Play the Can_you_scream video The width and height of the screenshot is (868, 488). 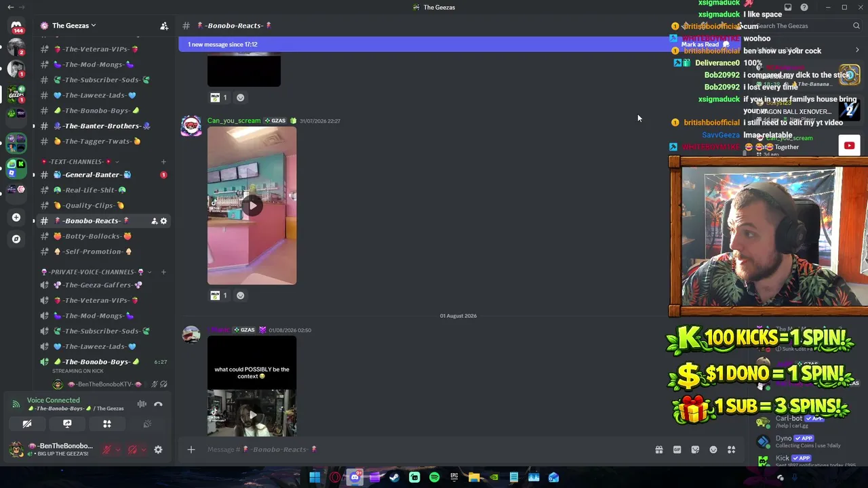coord(252,205)
